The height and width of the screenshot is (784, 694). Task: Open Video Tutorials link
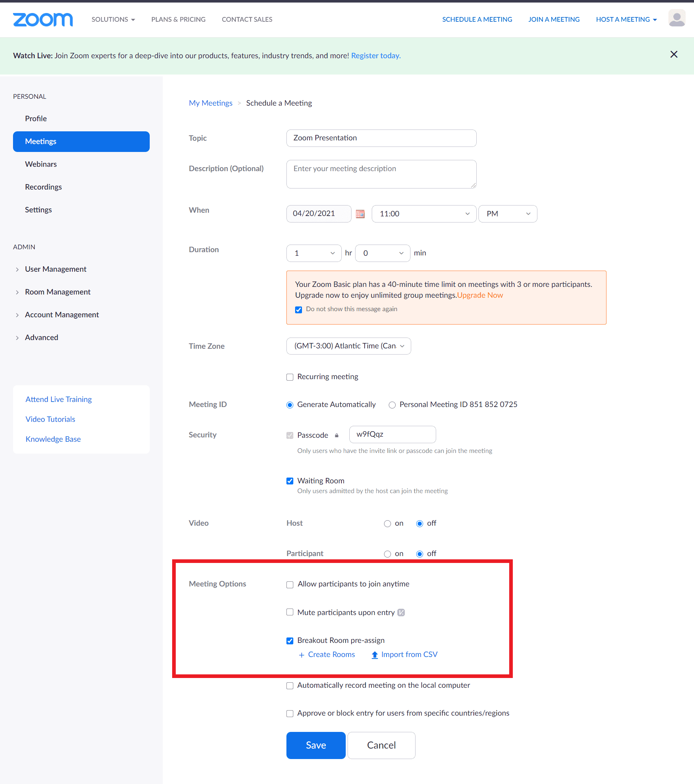pyautogui.click(x=50, y=419)
